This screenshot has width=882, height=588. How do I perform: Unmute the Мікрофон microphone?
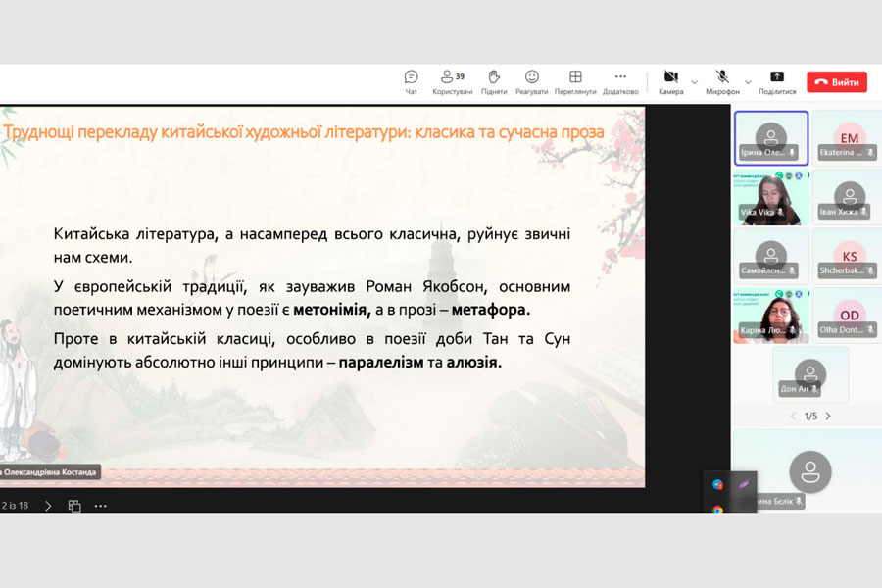722,77
